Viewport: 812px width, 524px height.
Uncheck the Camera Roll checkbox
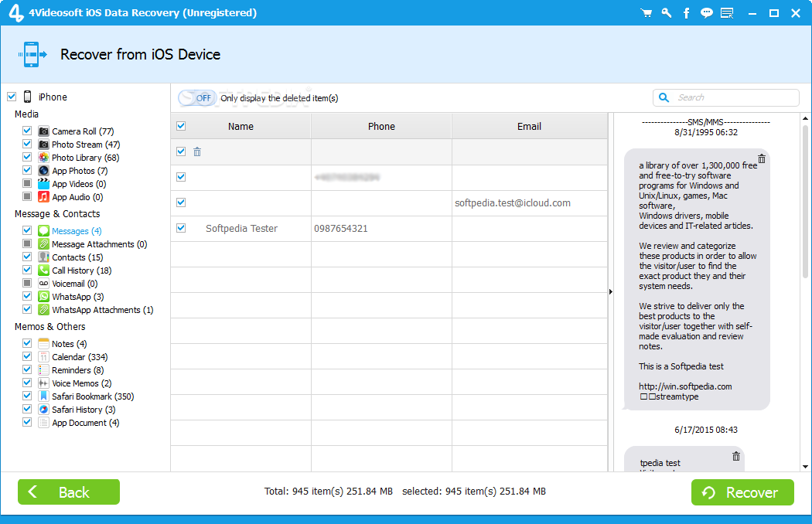pyautogui.click(x=27, y=131)
